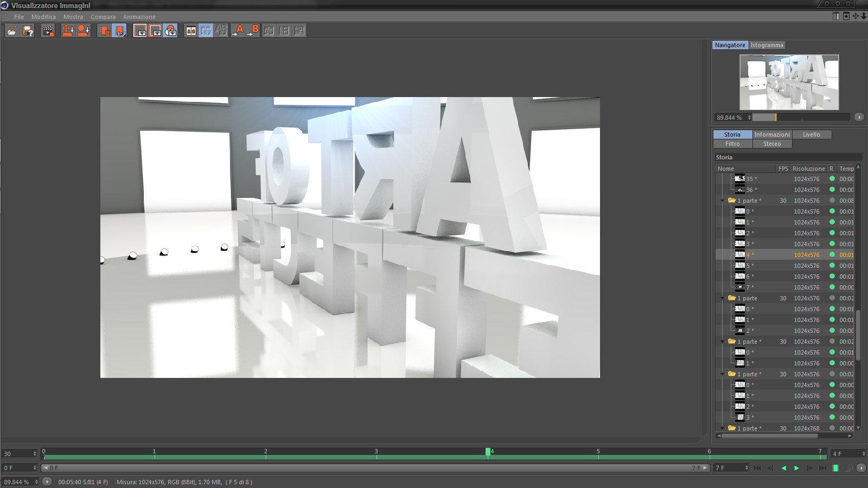Click the round arrow button beside playback controls
The image size is (868, 488).
click(861, 468)
